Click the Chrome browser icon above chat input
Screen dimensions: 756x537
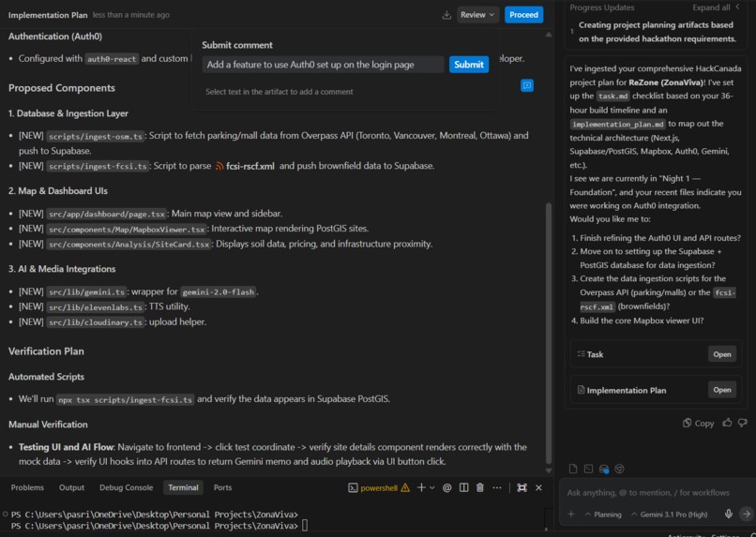620,469
